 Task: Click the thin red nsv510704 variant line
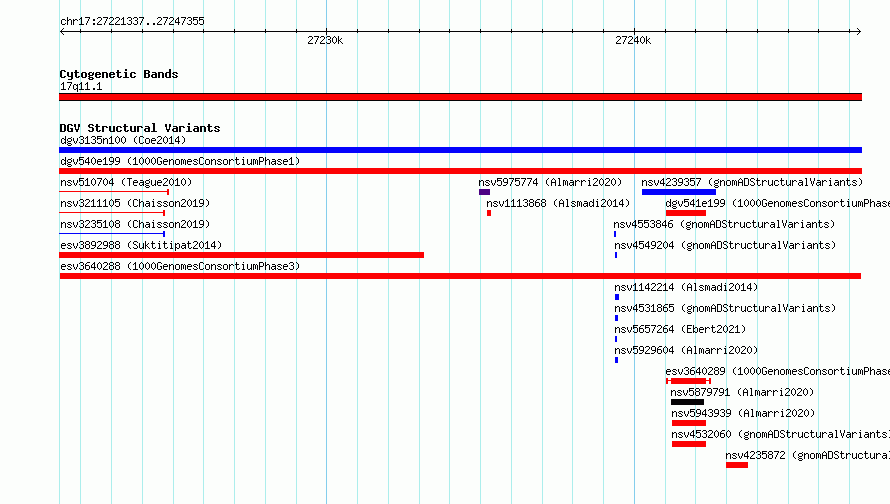[114, 192]
